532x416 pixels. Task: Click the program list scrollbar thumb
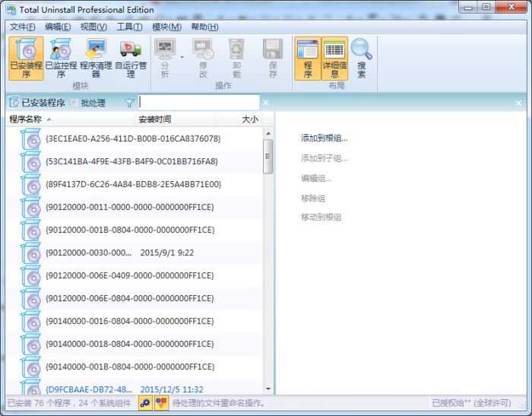coord(268,157)
